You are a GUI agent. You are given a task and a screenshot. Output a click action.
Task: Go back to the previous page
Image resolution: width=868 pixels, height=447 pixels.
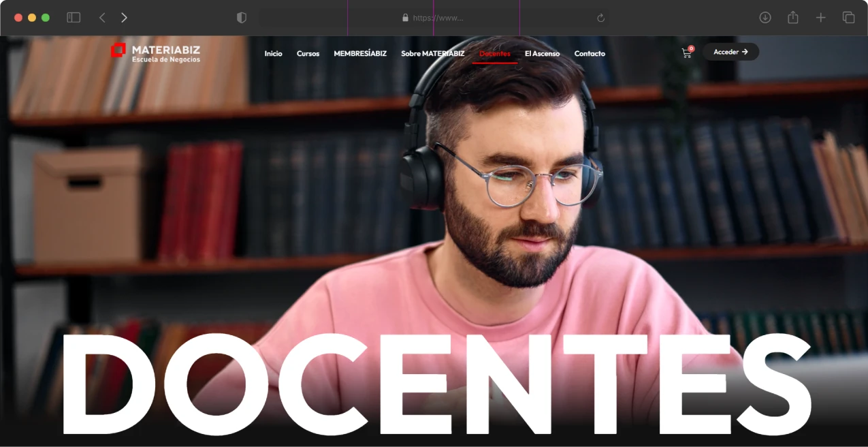tap(102, 18)
